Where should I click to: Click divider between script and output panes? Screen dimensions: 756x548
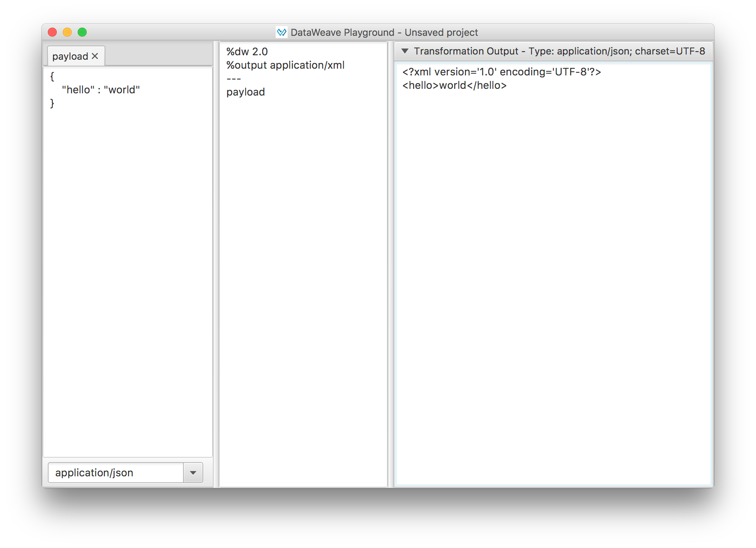coord(391,261)
